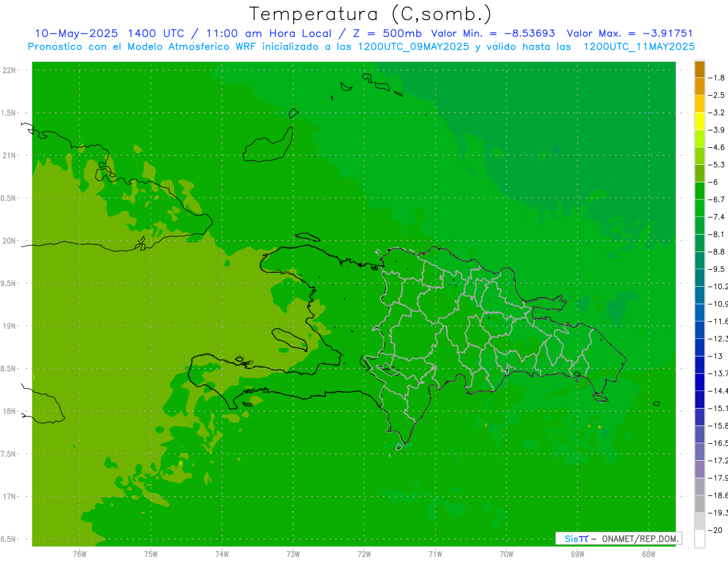This screenshot has width=728, height=562.
Task: Click the "69W" longitude label
Action: click(577, 554)
